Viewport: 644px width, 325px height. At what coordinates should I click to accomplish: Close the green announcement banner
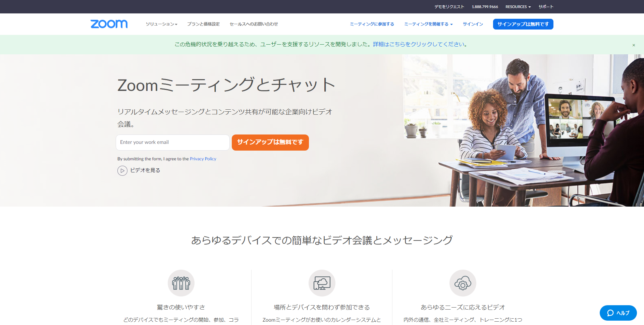tap(634, 45)
